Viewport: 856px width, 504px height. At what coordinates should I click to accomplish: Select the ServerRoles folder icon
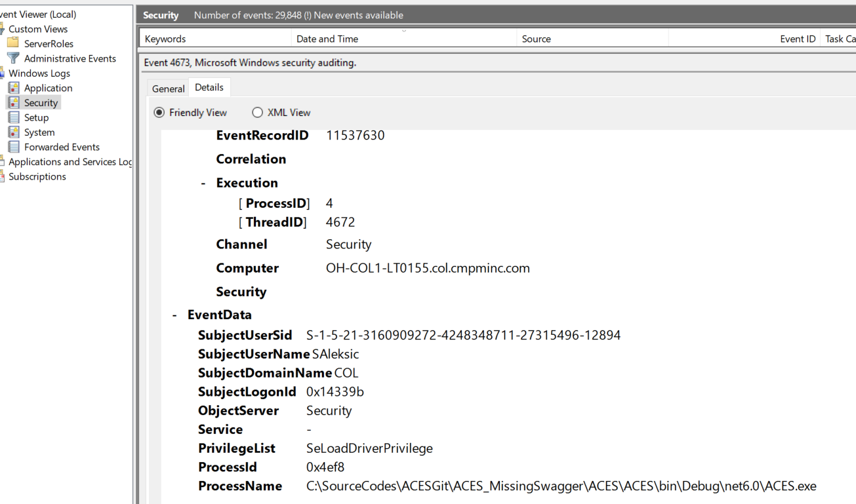click(x=12, y=43)
